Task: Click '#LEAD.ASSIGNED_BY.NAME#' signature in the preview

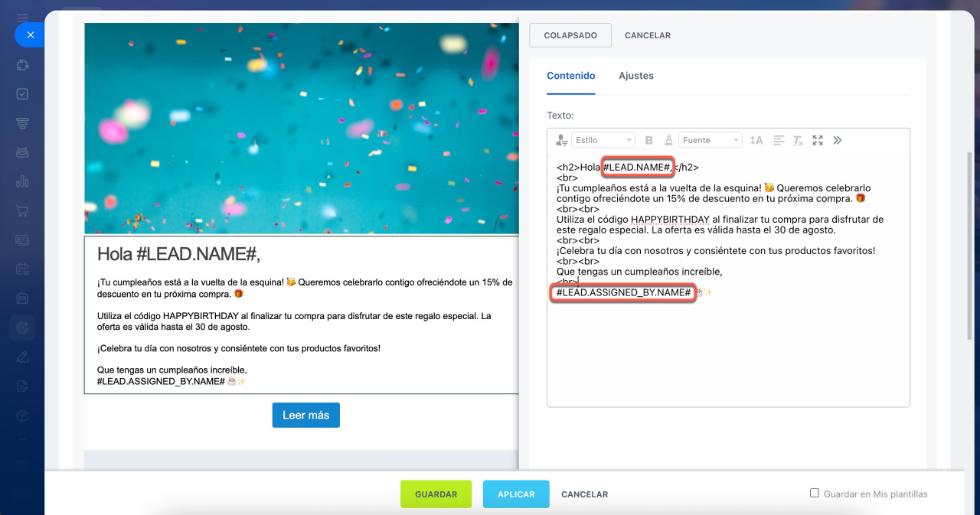Action: [x=161, y=381]
